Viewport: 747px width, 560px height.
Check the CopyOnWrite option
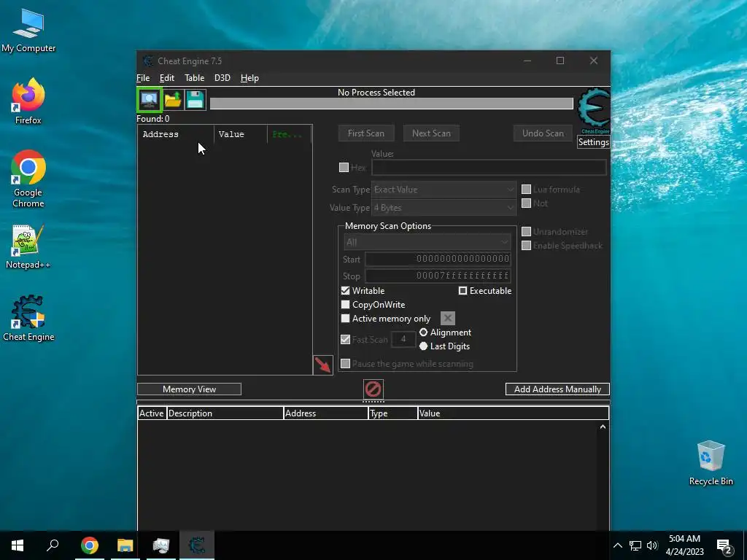(x=345, y=304)
